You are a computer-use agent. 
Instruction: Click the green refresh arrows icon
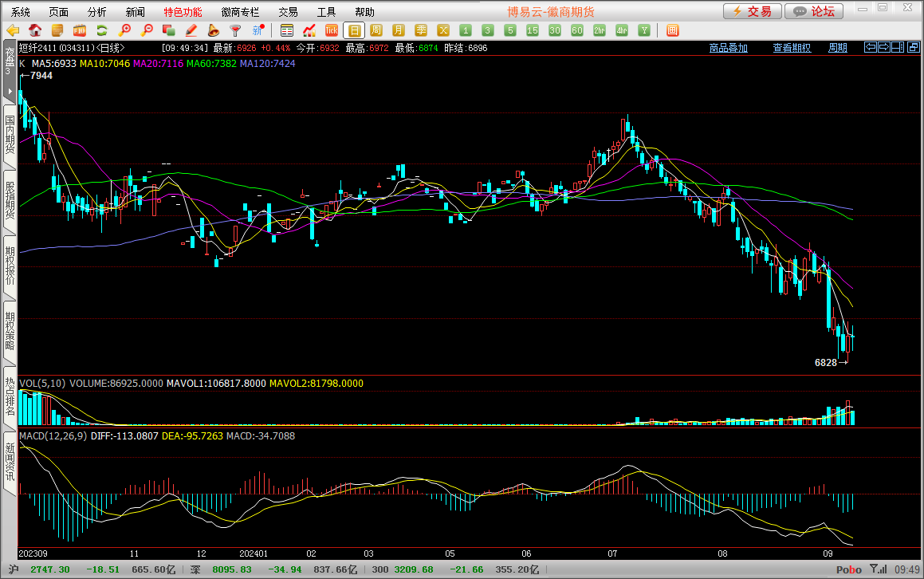(102, 30)
